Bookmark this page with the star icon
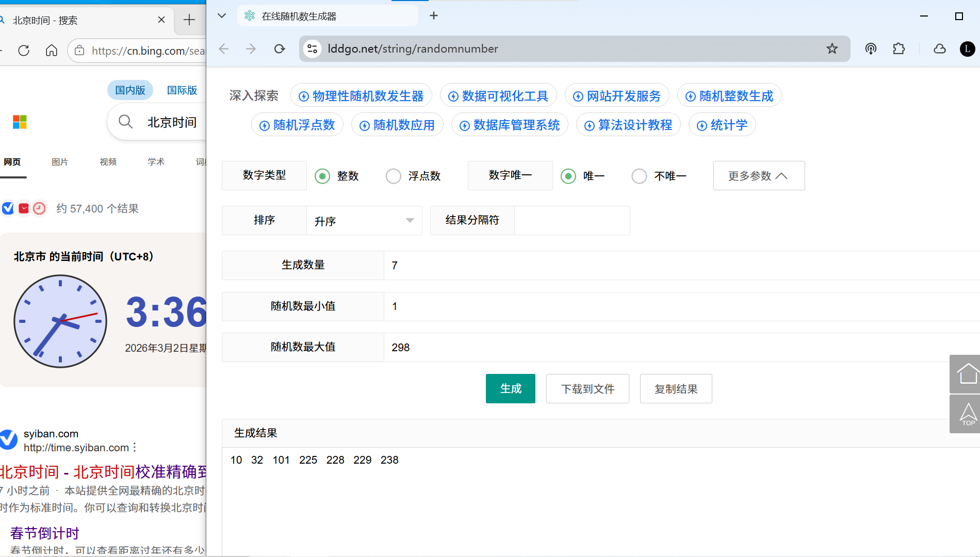980x557 pixels. pyautogui.click(x=832, y=49)
